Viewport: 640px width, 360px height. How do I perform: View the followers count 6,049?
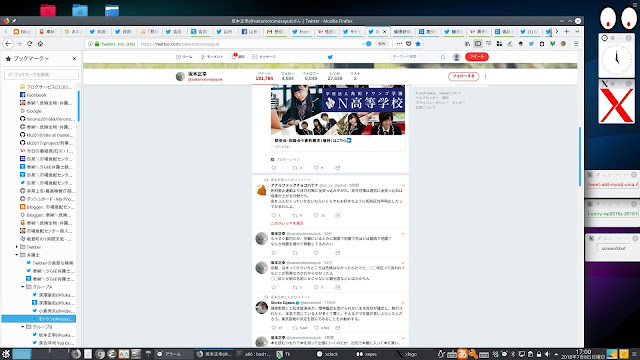(x=311, y=76)
